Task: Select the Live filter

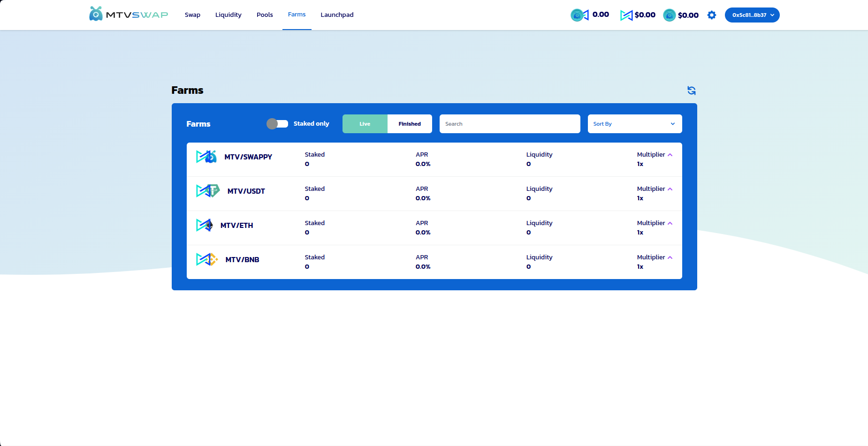Action: (x=365, y=124)
